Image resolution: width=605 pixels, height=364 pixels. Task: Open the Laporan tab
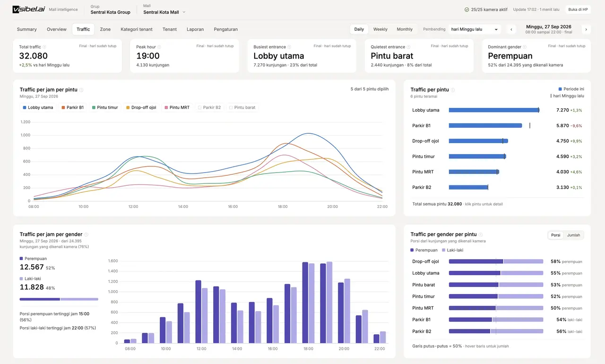[195, 29]
